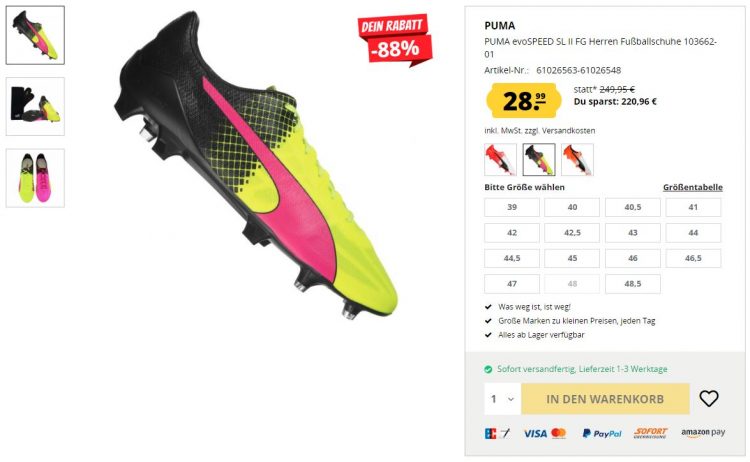750x462 pixels.
Task: Choose size 48,5
Action: [x=632, y=284]
